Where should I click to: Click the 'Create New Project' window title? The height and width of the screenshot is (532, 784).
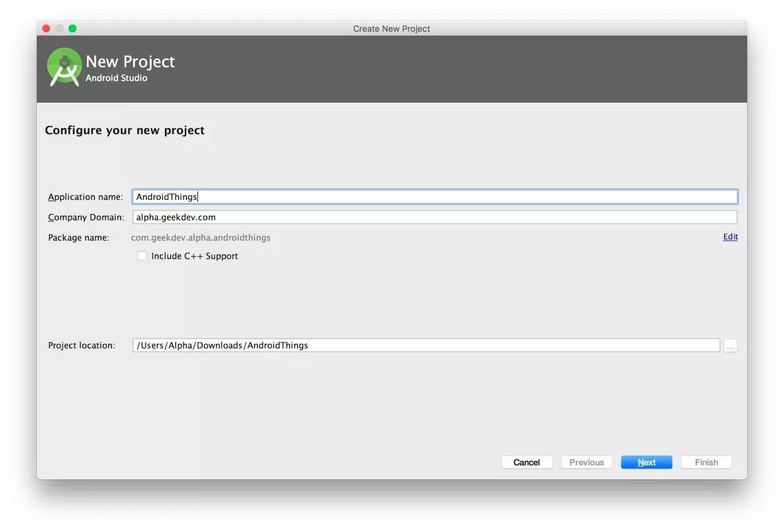coord(391,28)
